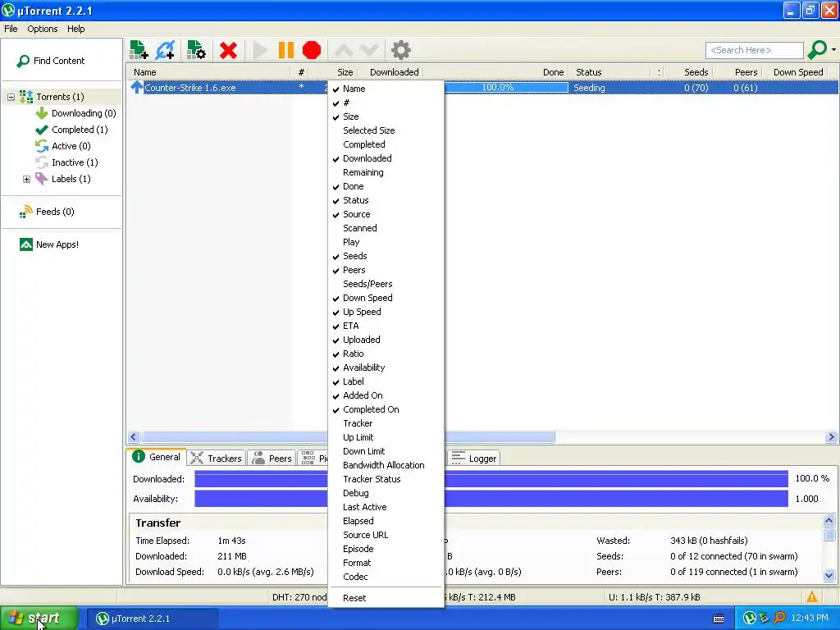Enable the Remaining column
The image size is (840, 630).
coord(386,172)
